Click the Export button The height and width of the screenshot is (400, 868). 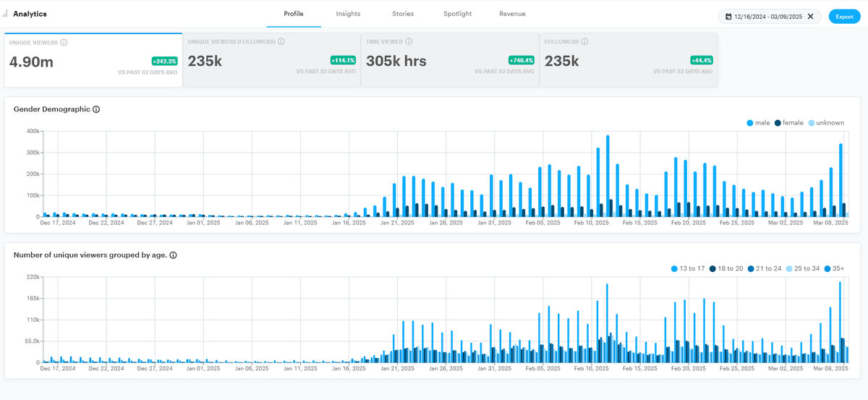point(844,16)
